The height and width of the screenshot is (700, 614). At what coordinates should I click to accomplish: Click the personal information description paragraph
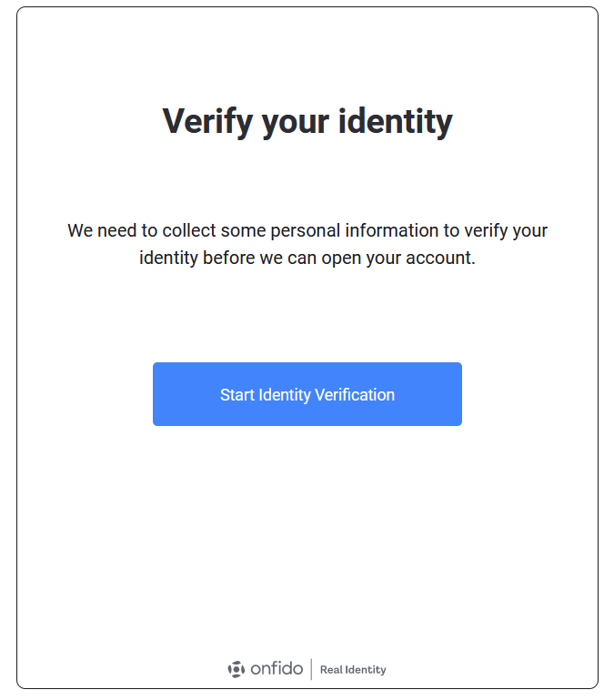tap(307, 244)
